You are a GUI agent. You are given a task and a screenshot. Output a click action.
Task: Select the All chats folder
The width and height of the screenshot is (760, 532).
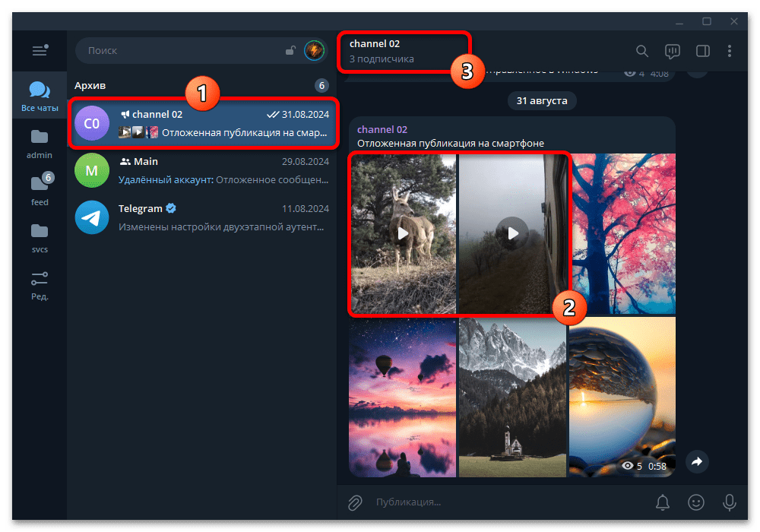click(x=40, y=96)
